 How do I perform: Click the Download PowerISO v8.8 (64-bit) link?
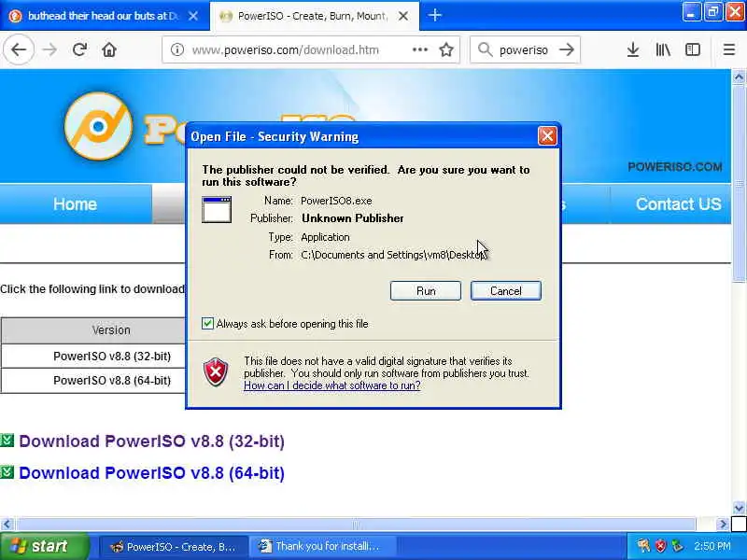point(151,473)
